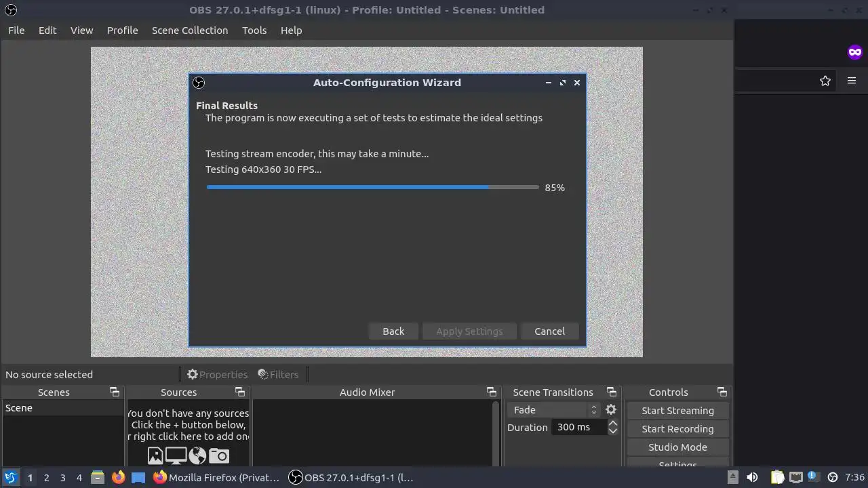Click the display capture monitor icon
Viewport: 868px width, 488px height.
click(x=176, y=456)
